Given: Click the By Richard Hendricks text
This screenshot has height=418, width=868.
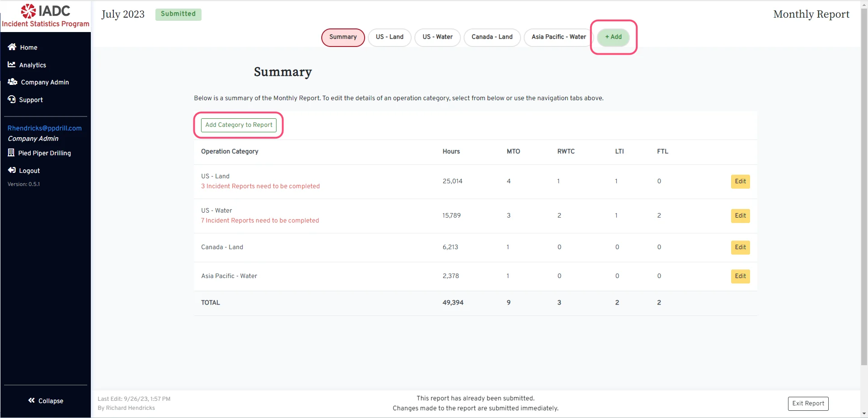Looking at the screenshot, I should (126, 408).
